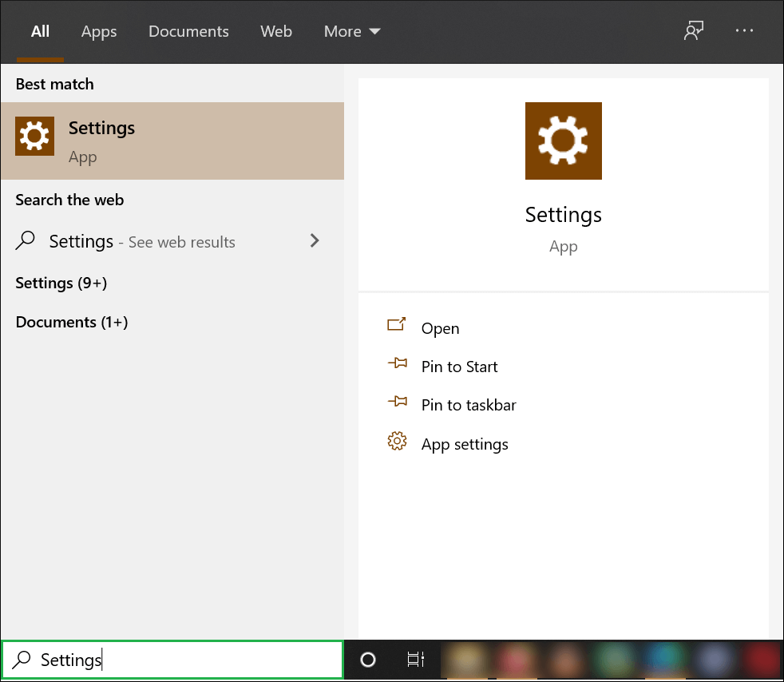Click Open in the preview pane
The width and height of the screenshot is (784, 682).
tap(440, 328)
